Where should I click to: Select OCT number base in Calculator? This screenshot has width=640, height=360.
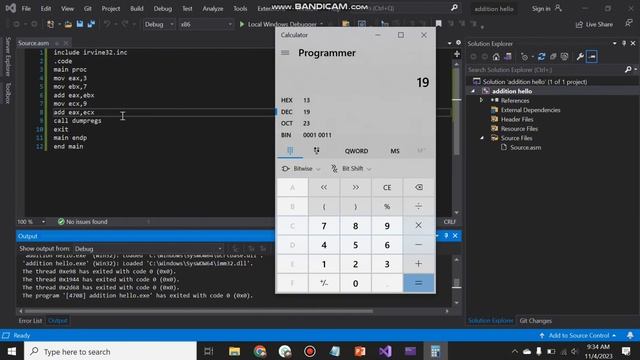tap(355, 123)
